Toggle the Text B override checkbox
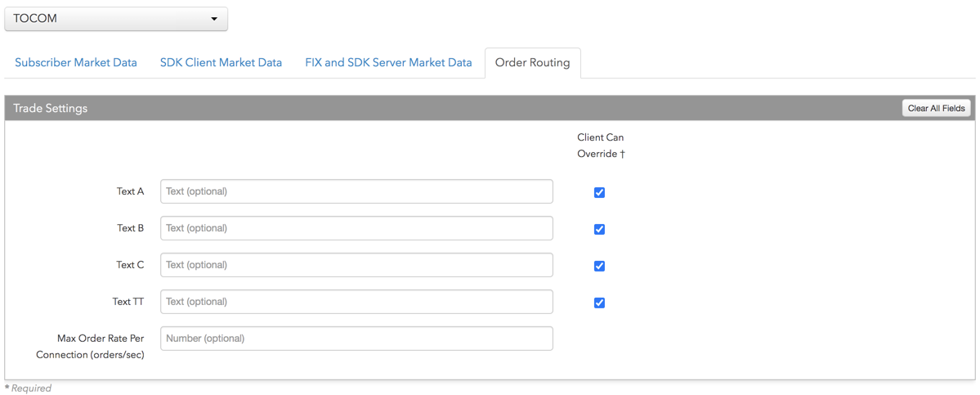 (x=599, y=229)
